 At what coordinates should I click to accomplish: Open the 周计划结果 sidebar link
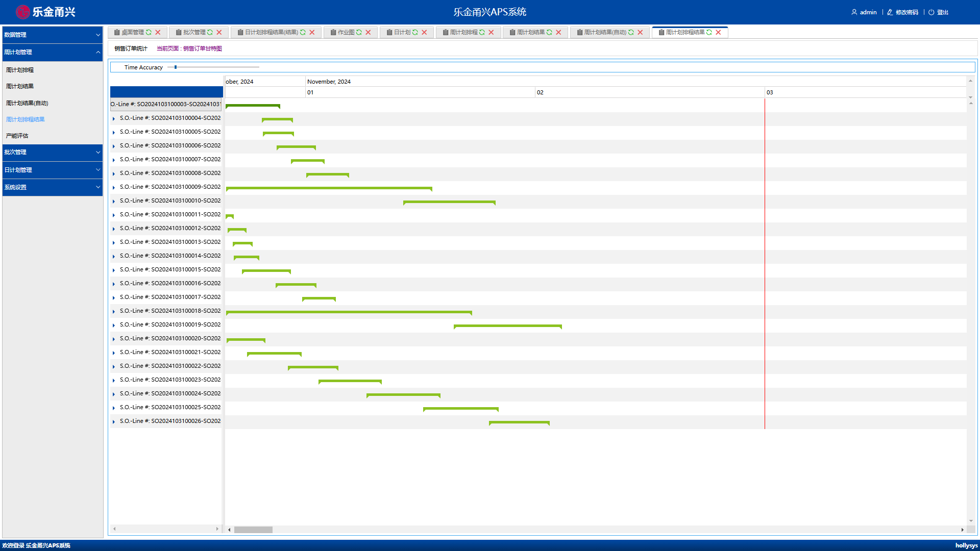20,86
